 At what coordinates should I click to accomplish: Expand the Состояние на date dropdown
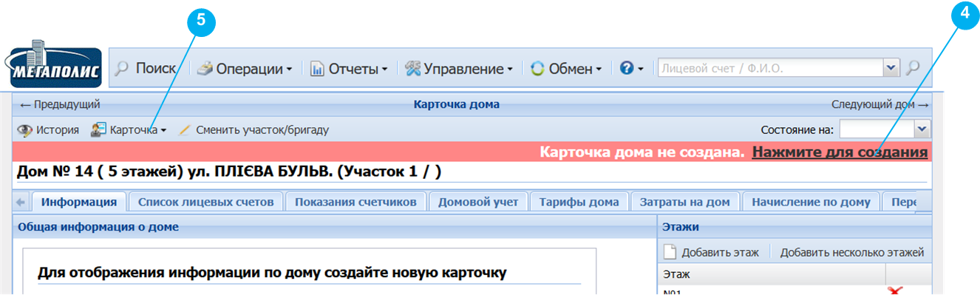tap(922, 129)
